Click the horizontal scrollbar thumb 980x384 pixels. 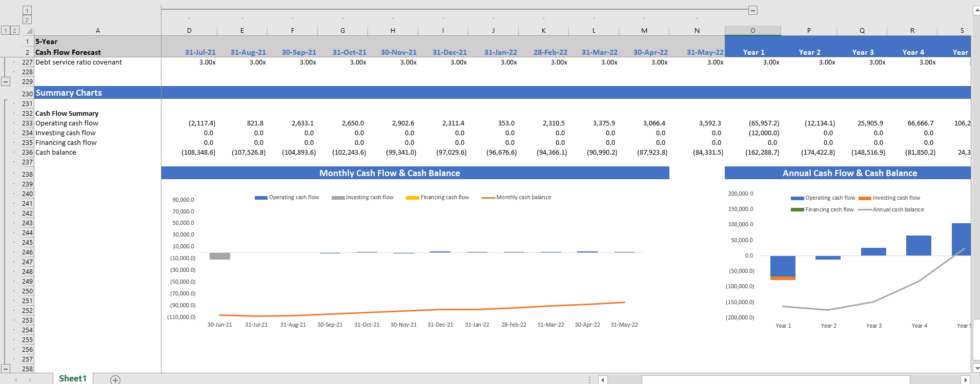coord(775,380)
